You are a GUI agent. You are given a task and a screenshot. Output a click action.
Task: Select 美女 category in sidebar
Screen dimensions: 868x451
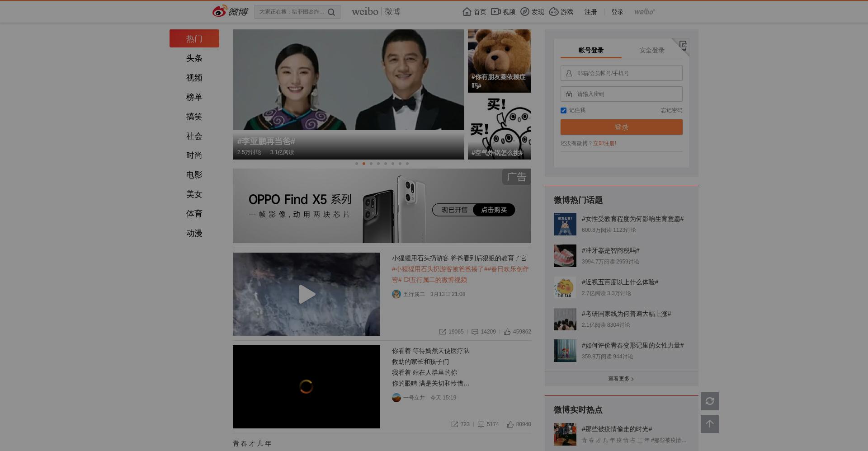coord(194,194)
